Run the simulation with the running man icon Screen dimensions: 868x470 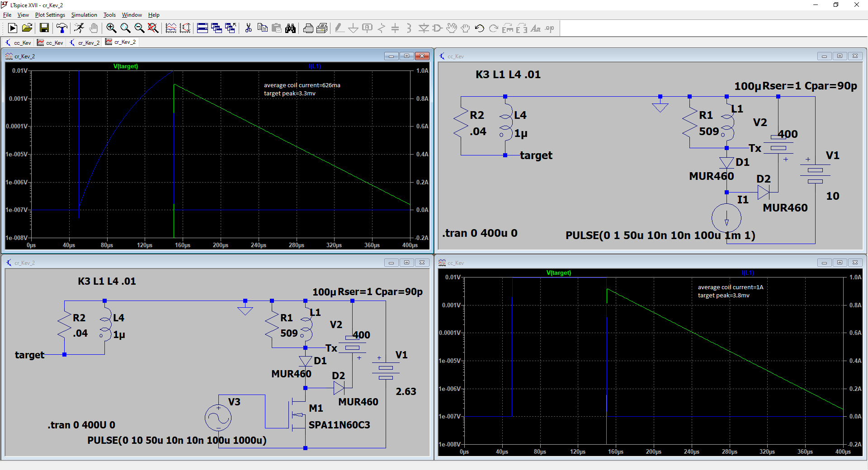pyautogui.click(x=79, y=28)
